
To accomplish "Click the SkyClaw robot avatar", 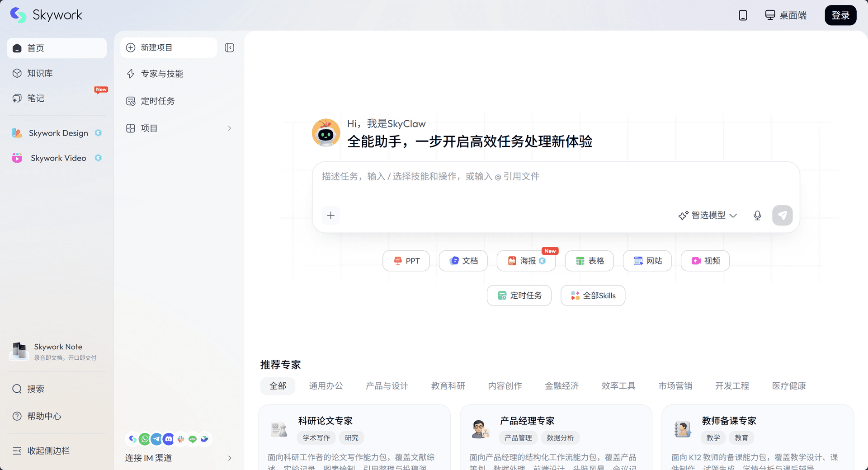I will click(x=326, y=133).
